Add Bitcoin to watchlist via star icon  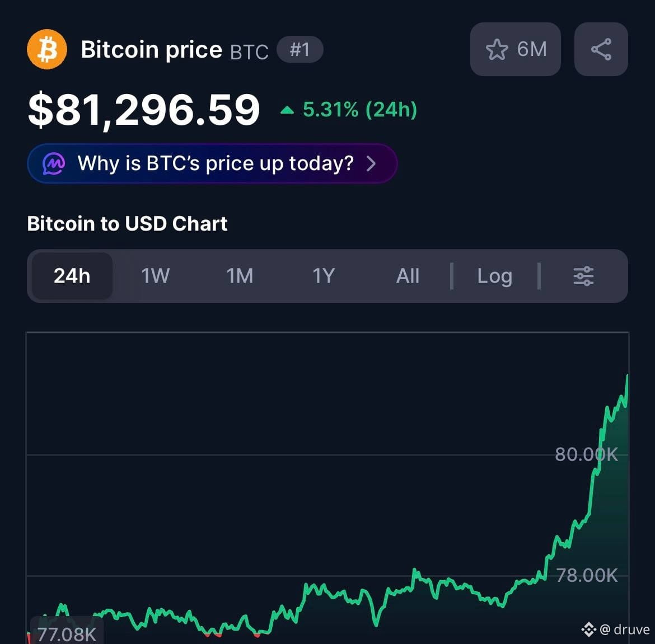tap(497, 49)
